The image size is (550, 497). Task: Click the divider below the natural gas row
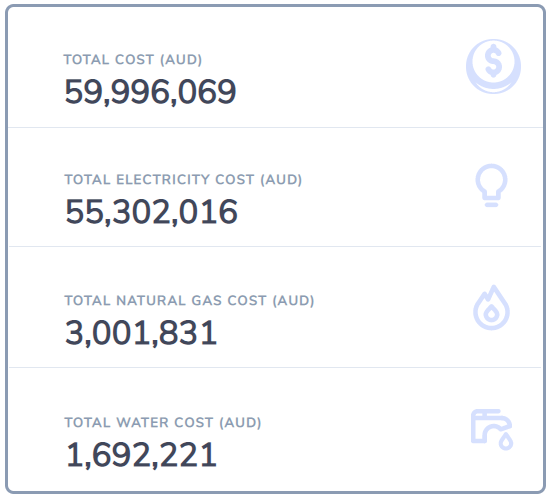[x=275, y=368]
